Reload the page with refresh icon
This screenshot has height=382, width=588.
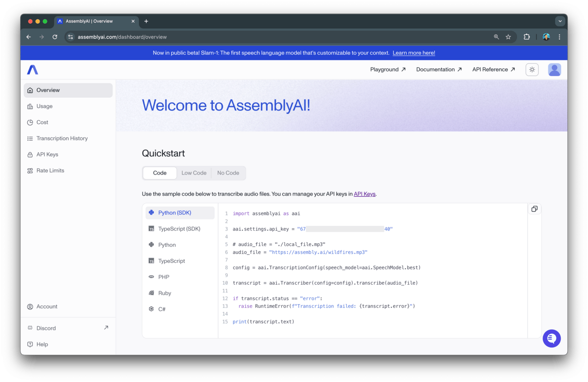[x=55, y=37]
